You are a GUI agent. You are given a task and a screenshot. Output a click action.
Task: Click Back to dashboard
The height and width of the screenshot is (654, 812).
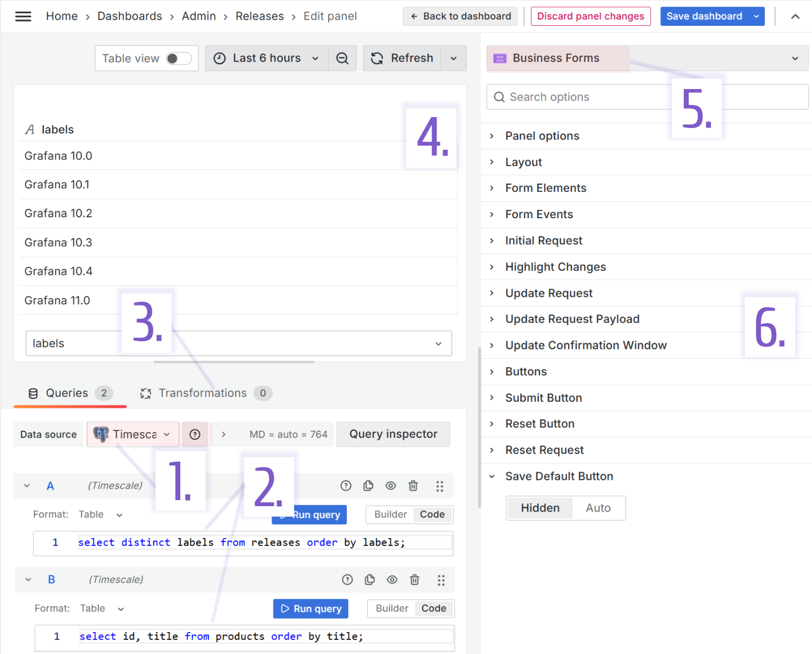(x=460, y=16)
